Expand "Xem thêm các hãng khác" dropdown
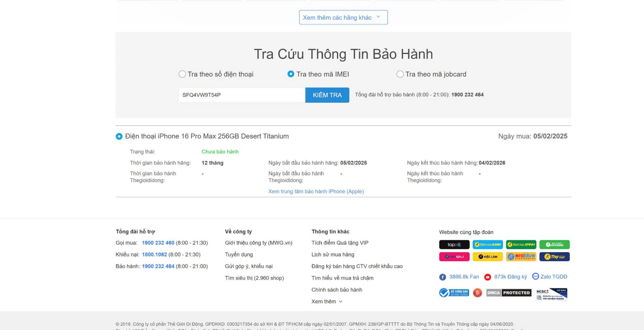 pos(343,18)
